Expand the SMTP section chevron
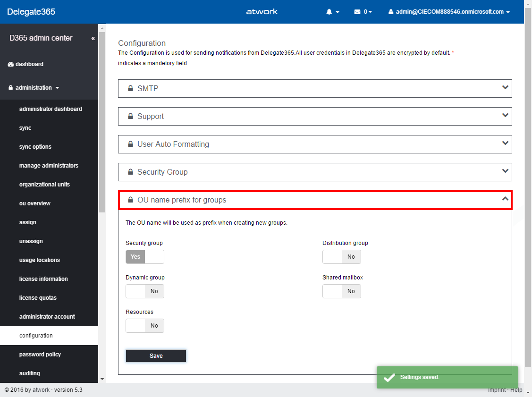Viewport: 532px width, 397px height. tap(505, 88)
